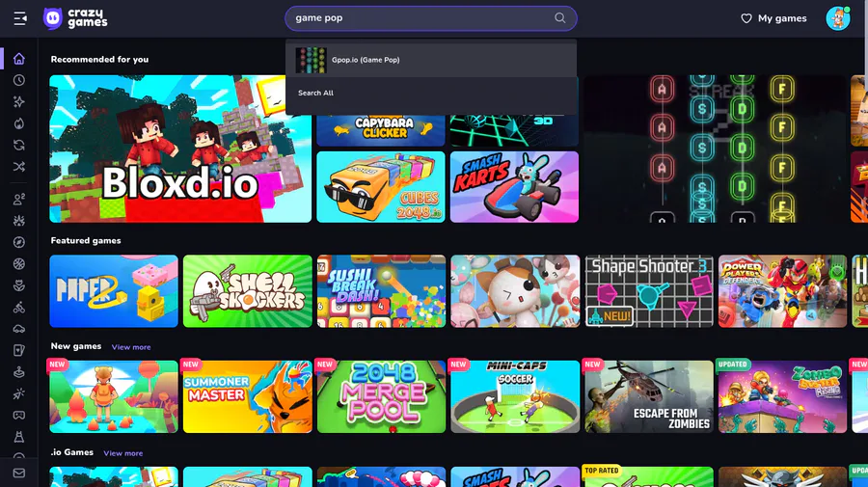
Task: Open the Bike category icon
Action: tap(19, 307)
